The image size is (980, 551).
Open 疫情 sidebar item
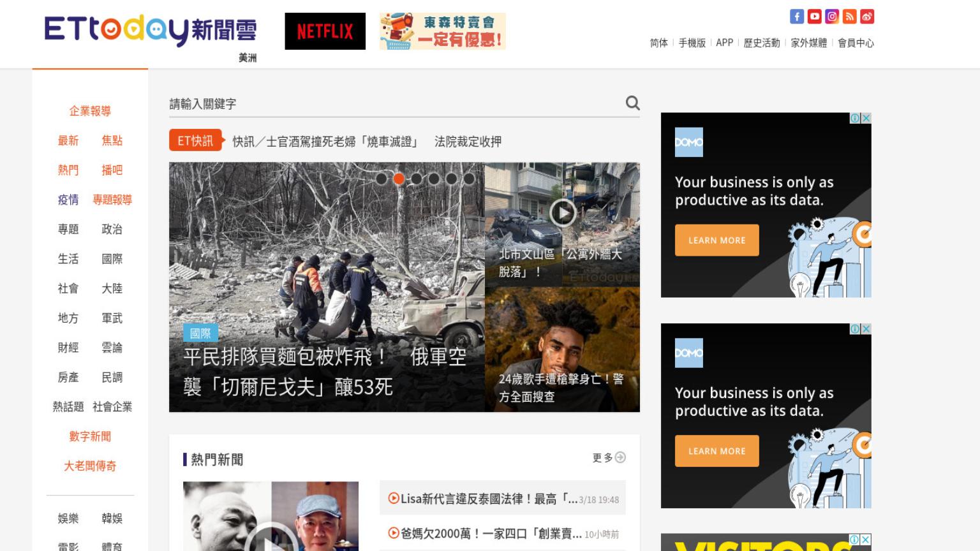coord(68,200)
